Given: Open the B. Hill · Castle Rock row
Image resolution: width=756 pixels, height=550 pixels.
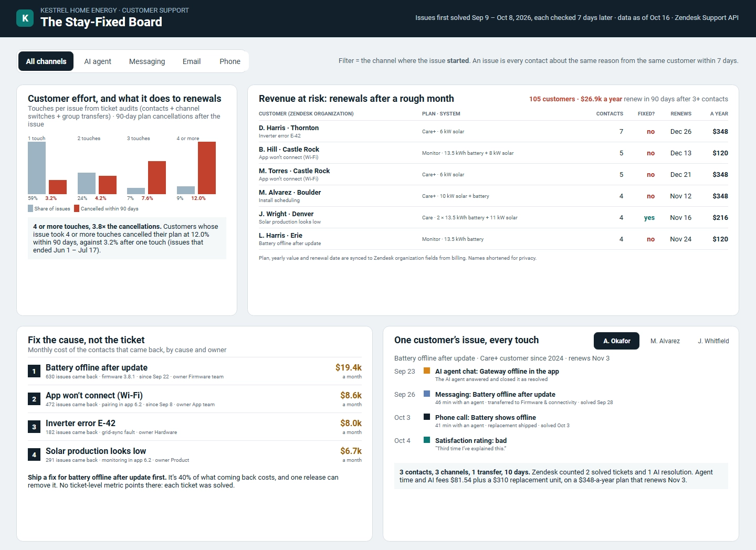Looking at the screenshot, I should pyautogui.click(x=493, y=153).
